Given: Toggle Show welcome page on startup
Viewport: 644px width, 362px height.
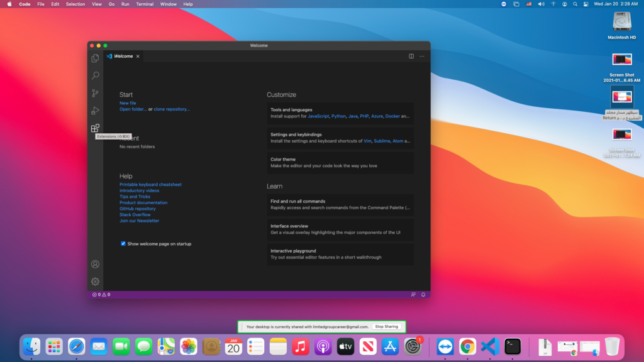Looking at the screenshot, I should tap(123, 244).
